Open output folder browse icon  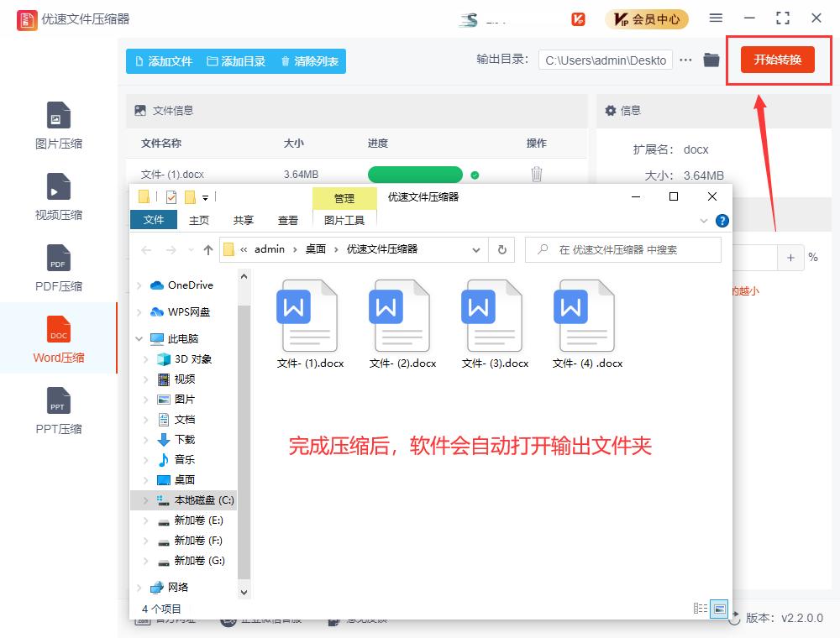(x=712, y=60)
